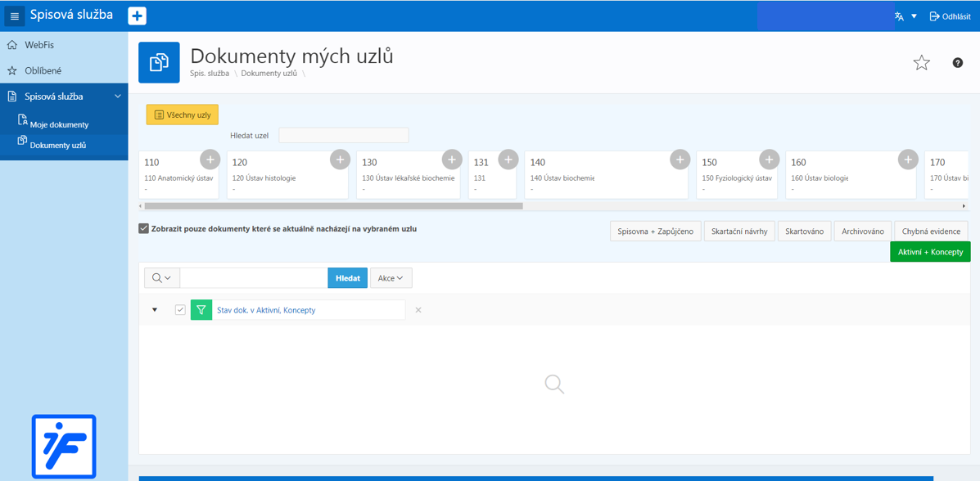Screen dimensions: 980x481
Task: Click plus on 160 Ústav biologie card
Action: click(x=908, y=160)
